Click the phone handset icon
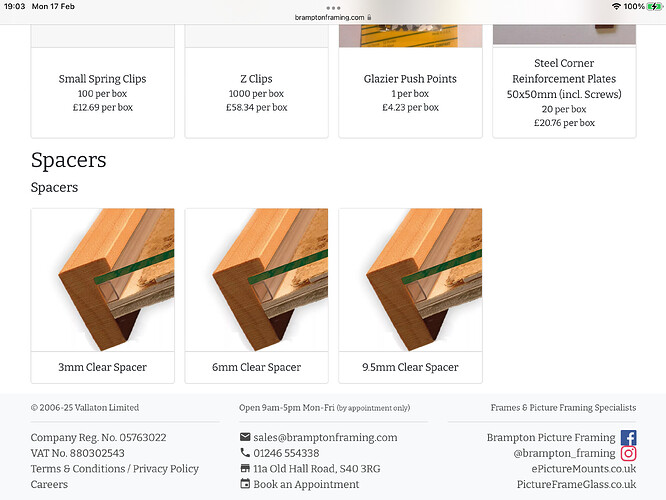The height and width of the screenshot is (500, 666). tap(245, 452)
